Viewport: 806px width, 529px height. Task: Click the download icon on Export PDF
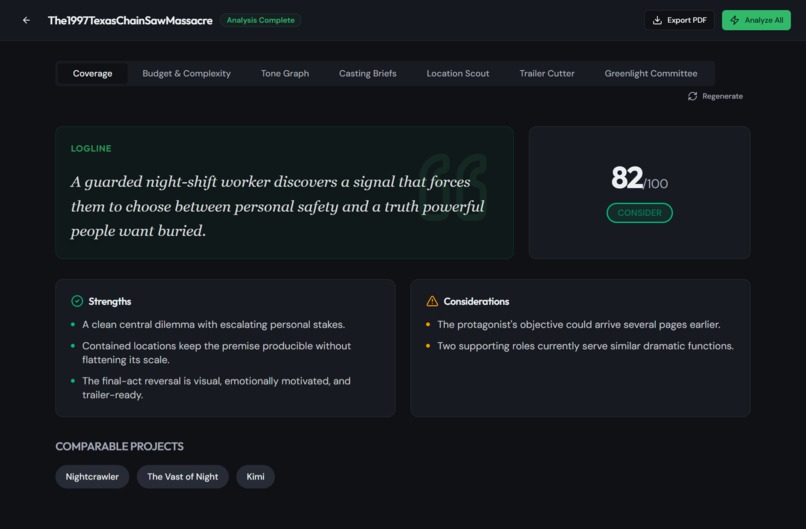pos(656,20)
